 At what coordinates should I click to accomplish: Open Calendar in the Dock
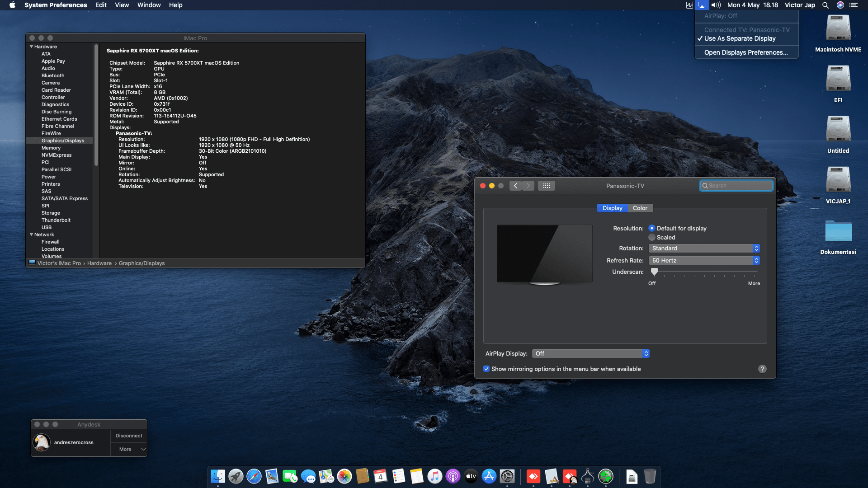click(381, 476)
